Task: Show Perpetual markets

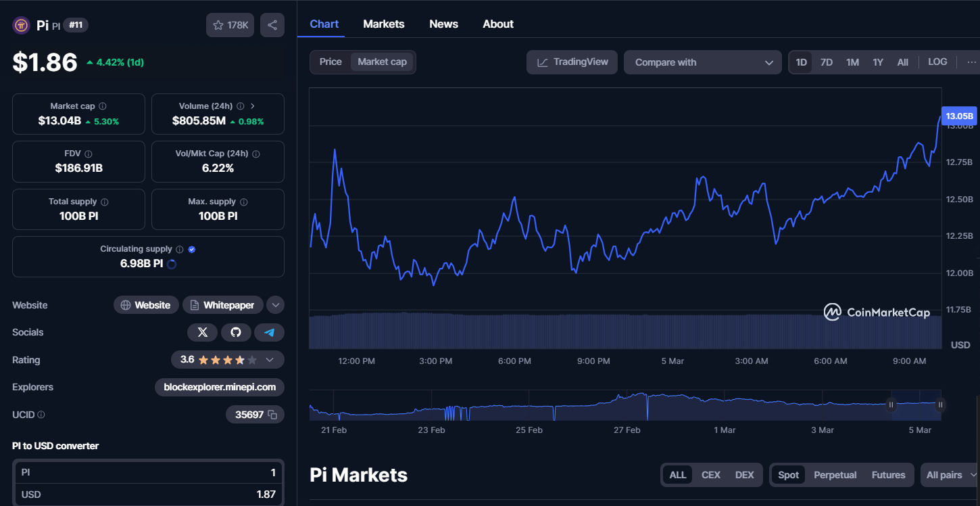Action: (x=835, y=475)
